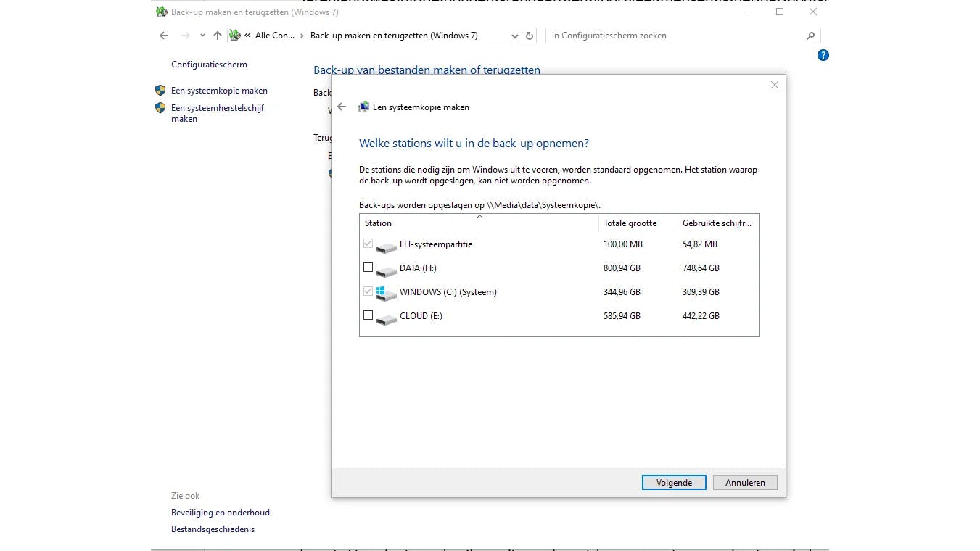
Task: Click the 748,64 GB used space value
Action: pos(701,268)
